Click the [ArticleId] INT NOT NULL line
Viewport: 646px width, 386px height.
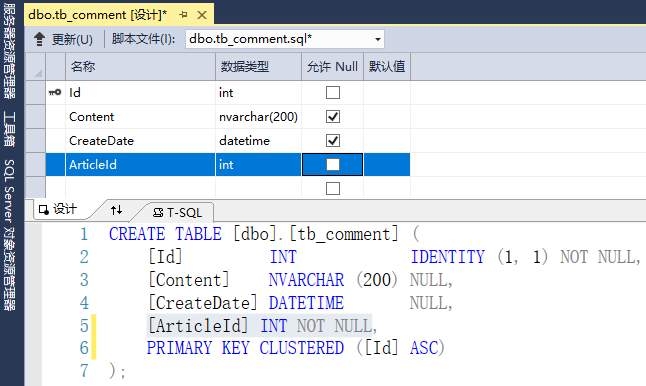[262, 326]
